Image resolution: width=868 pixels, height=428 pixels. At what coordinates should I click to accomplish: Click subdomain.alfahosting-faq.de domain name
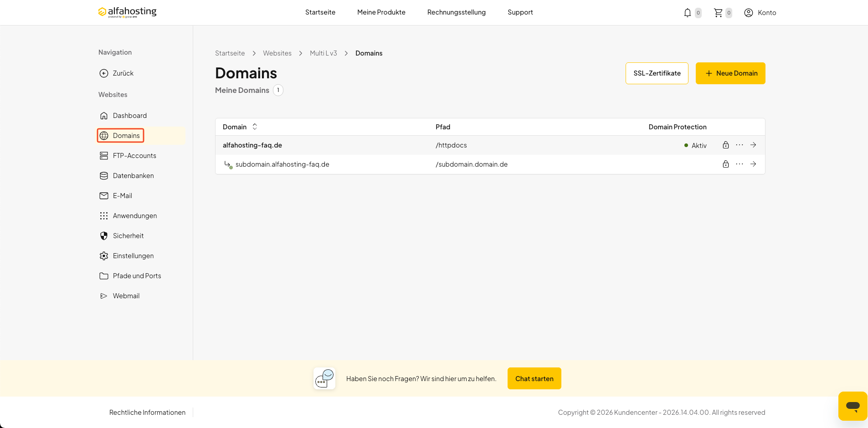pos(282,164)
